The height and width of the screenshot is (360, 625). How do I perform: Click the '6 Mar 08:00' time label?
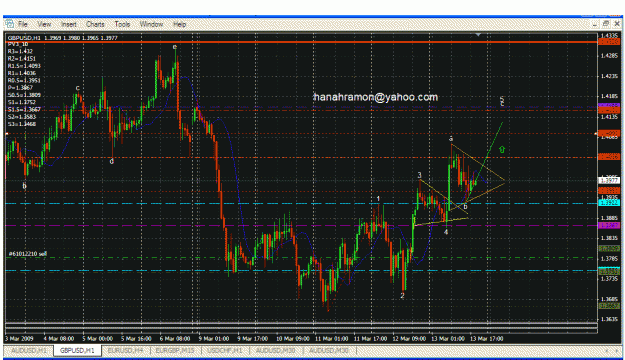pos(175,338)
